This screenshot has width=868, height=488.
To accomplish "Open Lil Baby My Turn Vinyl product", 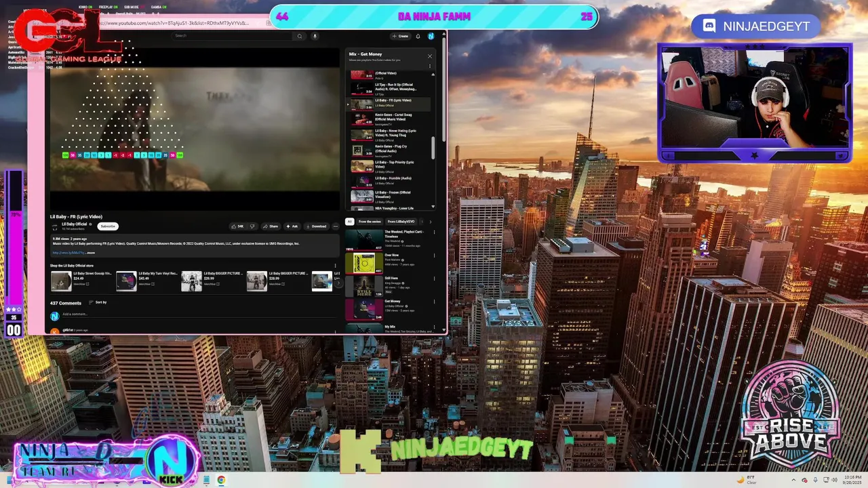I will click(147, 281).
